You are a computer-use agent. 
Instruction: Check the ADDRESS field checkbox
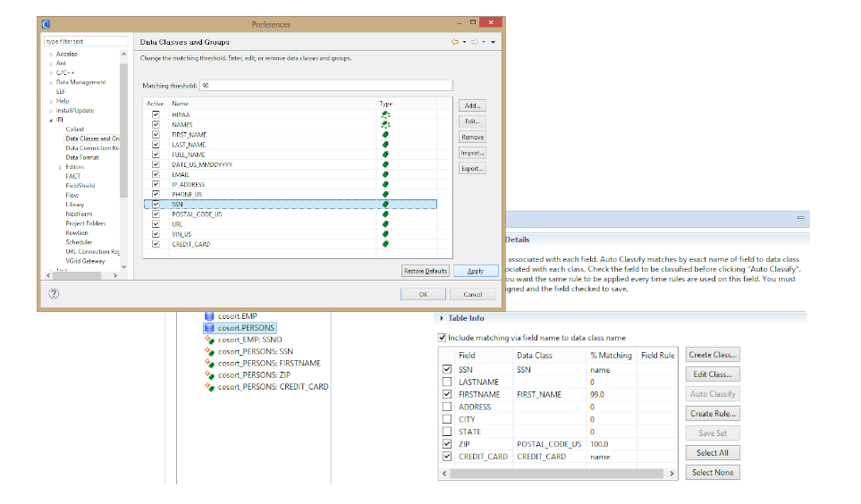(x=447, y=407)
